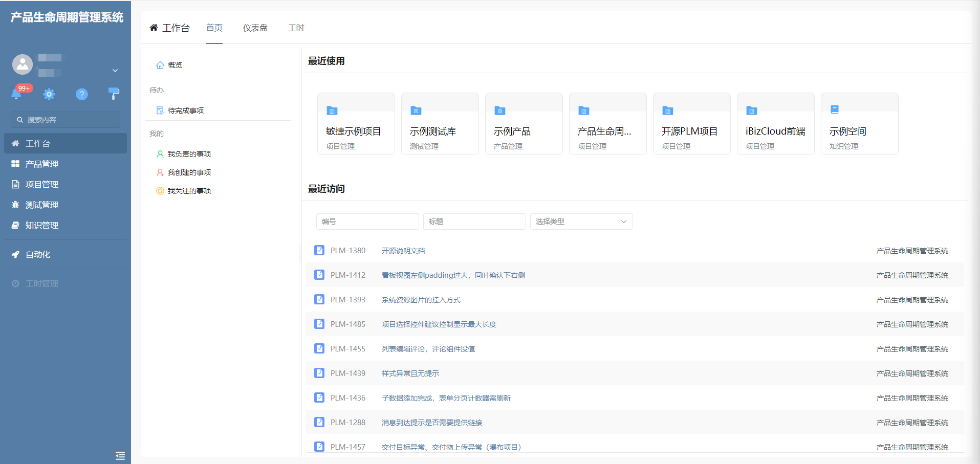The image size is (980, 464).
Task: Click the PLM-1412 row icon
Action: pyautogui.click(x=319, y=275)
